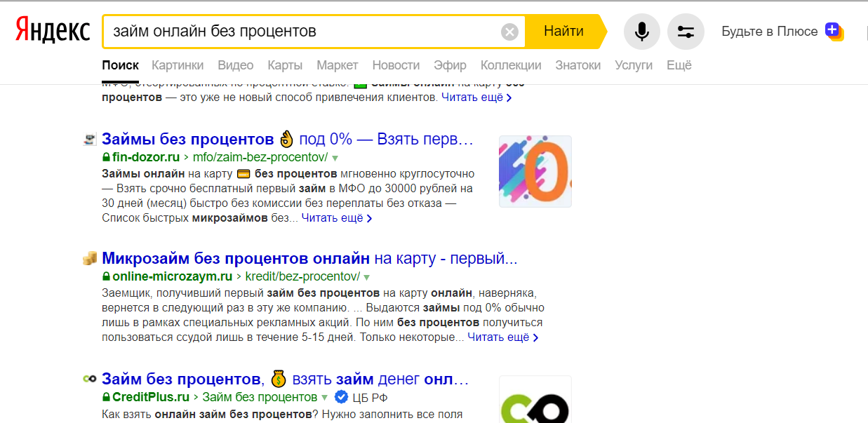The height and width of the screenshot is (423, 868).
Task: Click the online-microzaym.ru coins favicon
Action: 89,258
